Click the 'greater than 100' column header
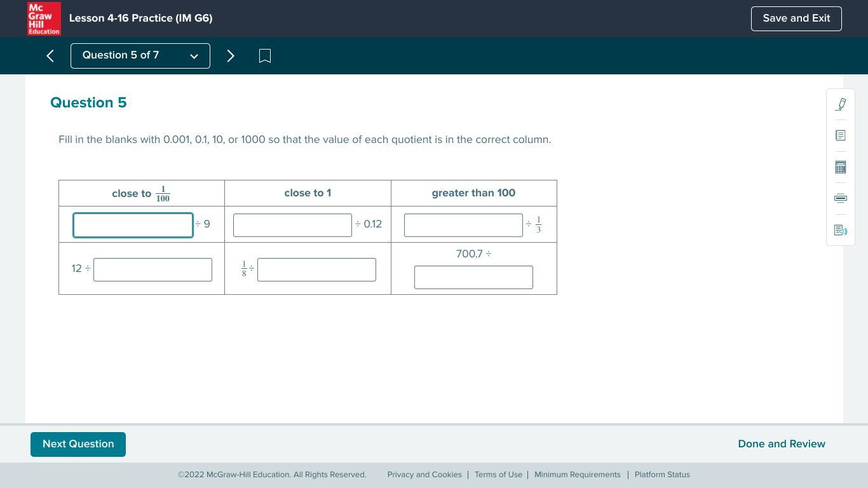The width and height of the screenshot is (868, 488). [x=473, y=193]
